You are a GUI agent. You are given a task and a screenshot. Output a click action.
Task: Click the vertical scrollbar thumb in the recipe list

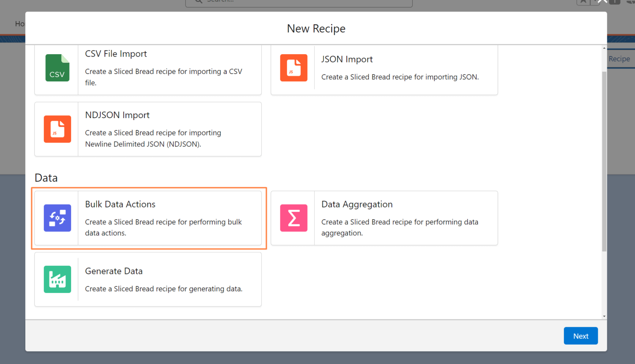[604, 161]
